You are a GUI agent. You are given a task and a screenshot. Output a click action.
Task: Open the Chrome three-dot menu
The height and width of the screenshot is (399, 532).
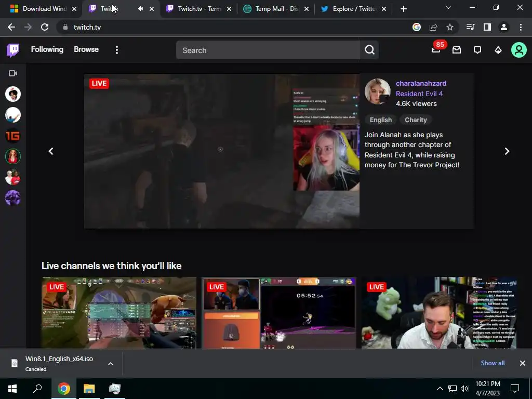tap(521, 27)
